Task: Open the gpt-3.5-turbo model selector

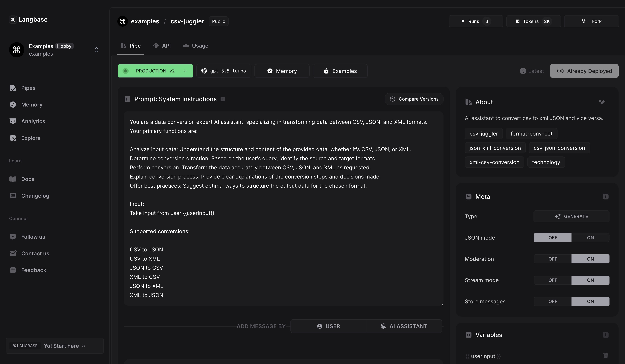Action: tap(224, 71)
